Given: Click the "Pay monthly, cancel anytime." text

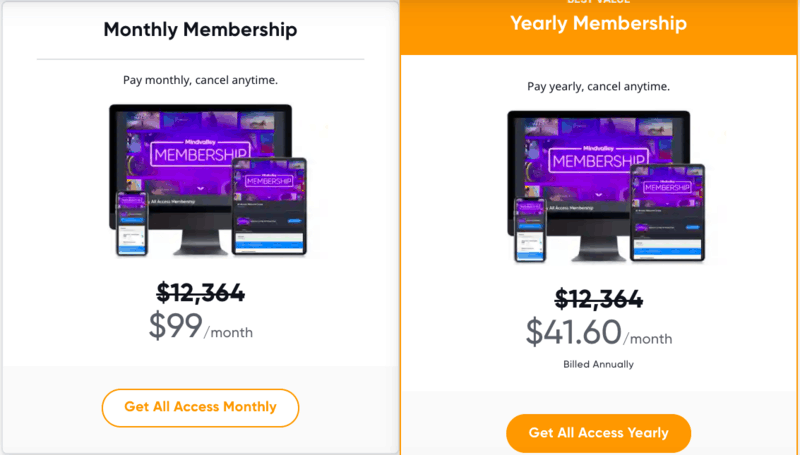Looking at the screenshot, I should pyautogui.click(x=200, y=80).
